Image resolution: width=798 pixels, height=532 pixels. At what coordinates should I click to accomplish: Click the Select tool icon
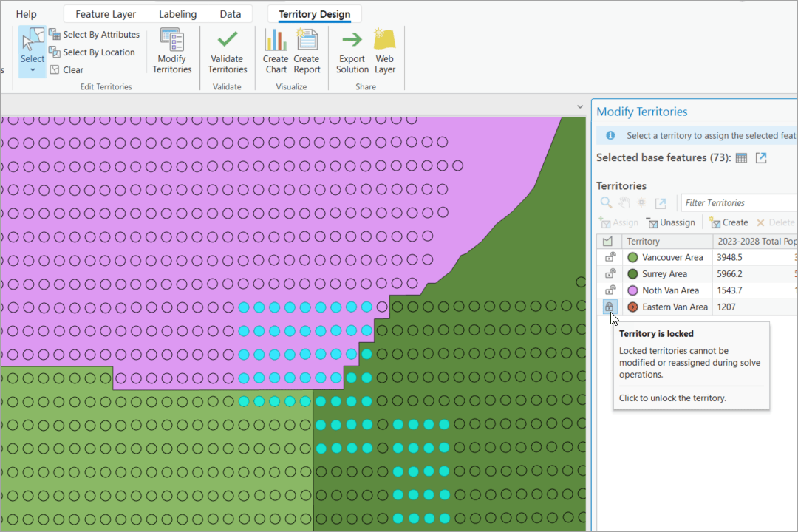(x=33, y=40)
